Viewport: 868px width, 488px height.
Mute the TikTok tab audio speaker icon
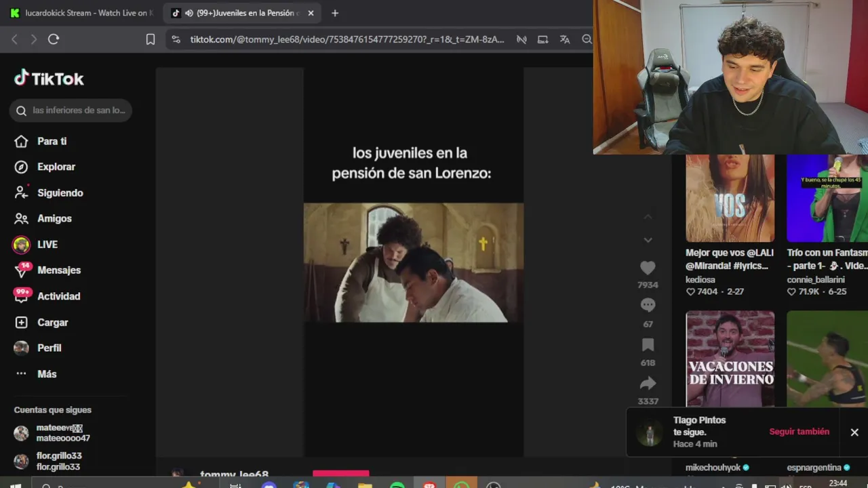(189, 13)
